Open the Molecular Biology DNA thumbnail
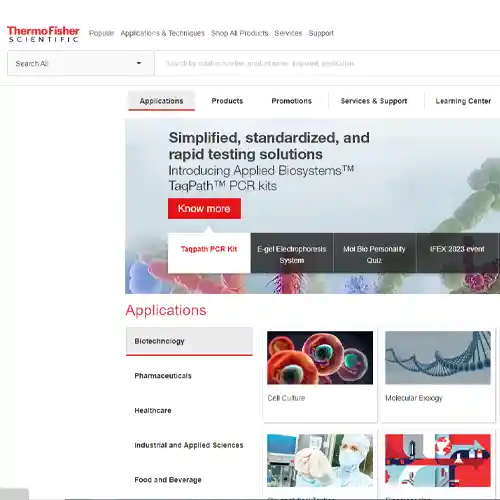This screenshot has height=500, width=500. click(438, 358)
